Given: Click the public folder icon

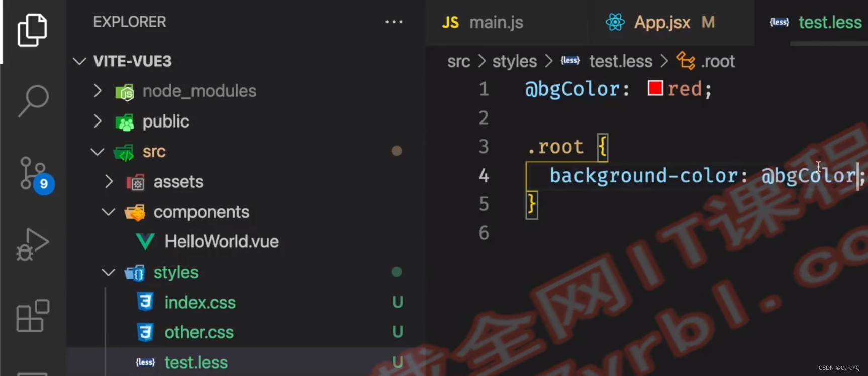Looking at the screenshot, I should (125, 122).
